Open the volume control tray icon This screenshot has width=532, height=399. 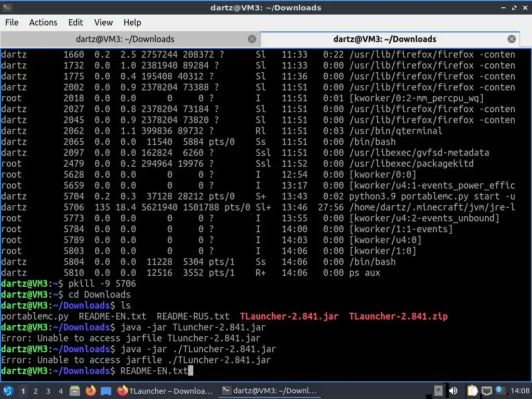pyautogui.click(x=453, y=391)
